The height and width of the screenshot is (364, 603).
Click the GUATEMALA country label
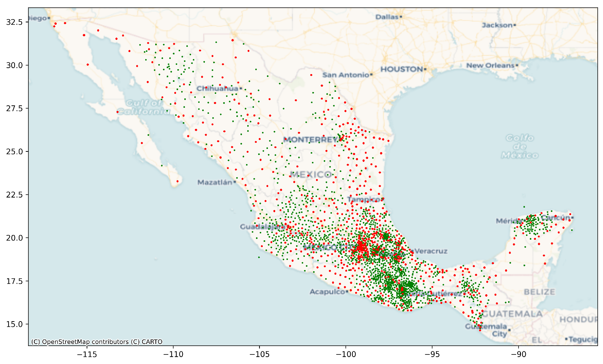click(x=512, y=314)
